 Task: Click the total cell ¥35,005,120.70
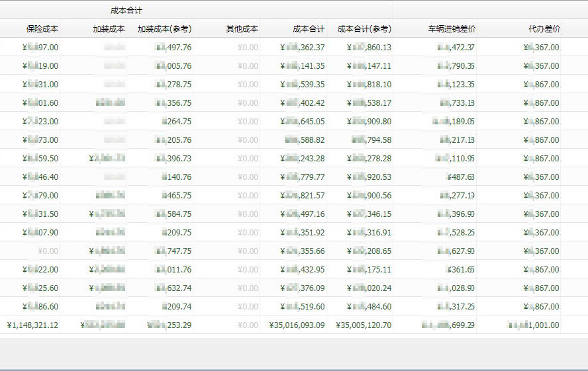tap(364, 325)
